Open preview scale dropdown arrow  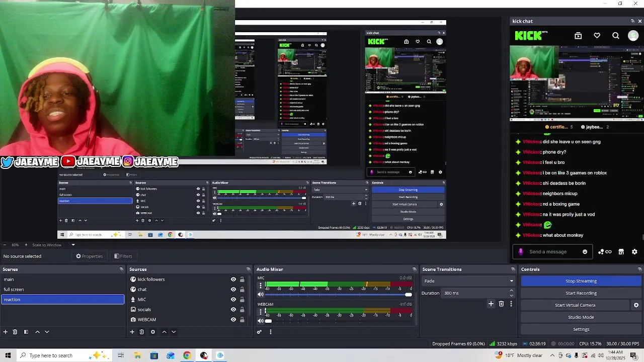[x=73, y=245]
